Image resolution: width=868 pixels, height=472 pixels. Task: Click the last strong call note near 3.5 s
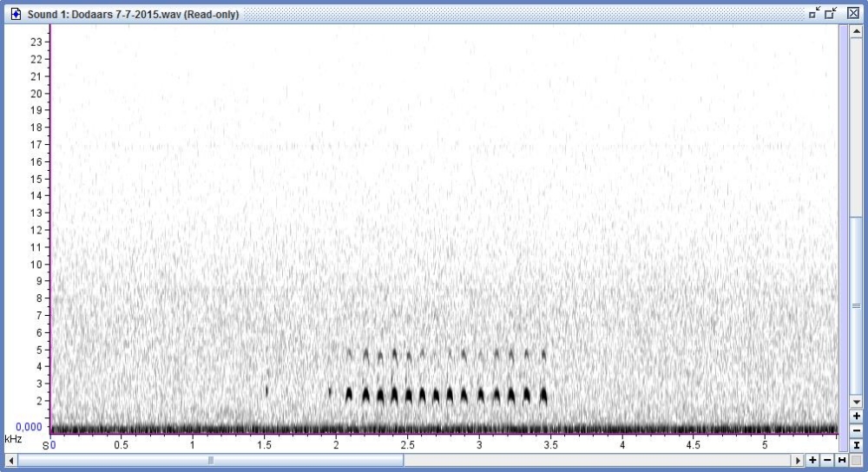click(543, 395)
